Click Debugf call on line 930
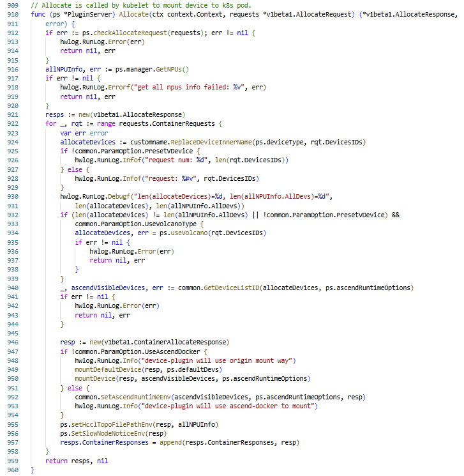Viewport: 464px width, 476px height. pyautogui.click(x=119, y=197)
